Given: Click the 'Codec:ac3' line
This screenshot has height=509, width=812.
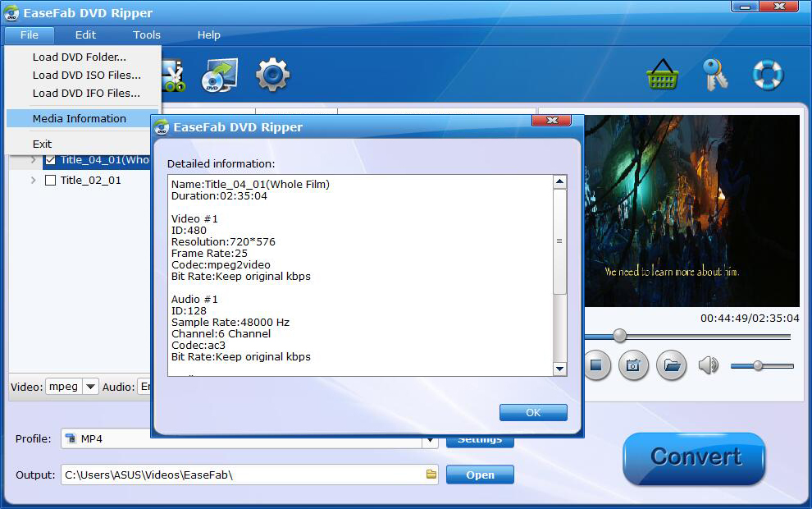Looking at the screenshot, I should [x=198, y=345].
